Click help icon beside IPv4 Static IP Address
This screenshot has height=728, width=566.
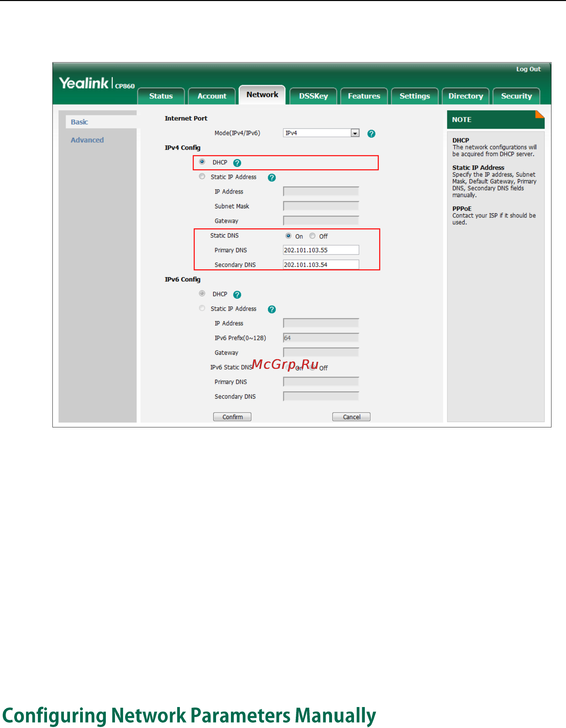click(x=272, y=178)
